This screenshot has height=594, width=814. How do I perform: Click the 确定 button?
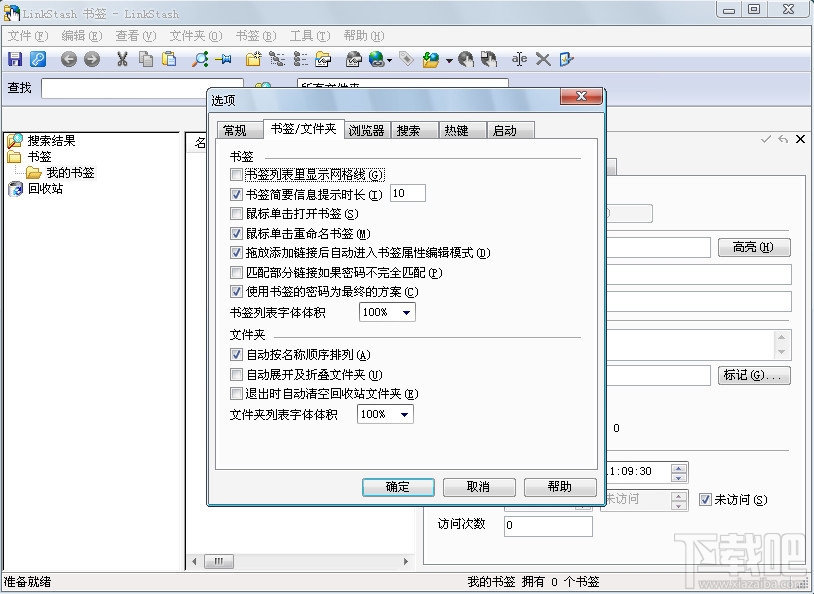pos(397,487)
